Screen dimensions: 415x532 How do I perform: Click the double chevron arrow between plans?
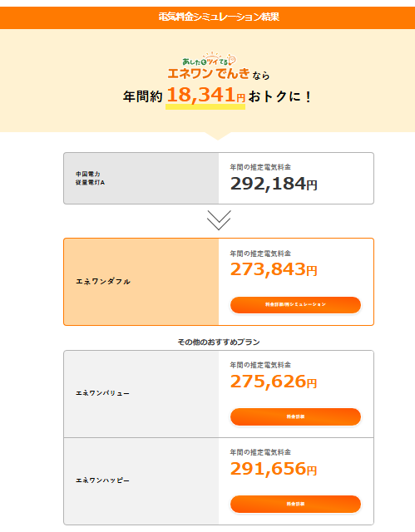click(219, 220)
